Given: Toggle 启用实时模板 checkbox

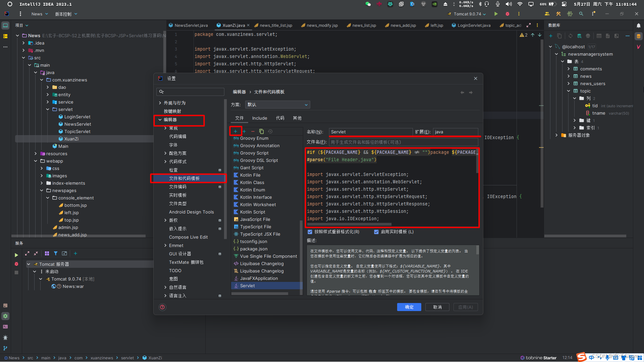Looking at the screenshot, I should click(376, 232).
